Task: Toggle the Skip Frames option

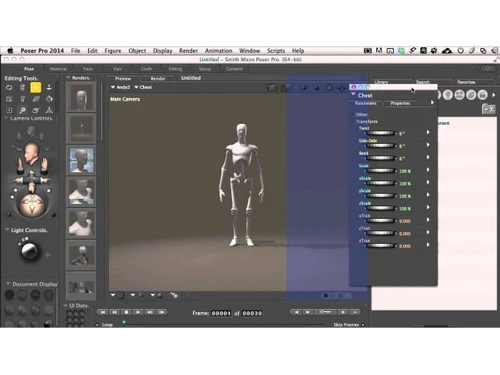Action: pos(363,324)
